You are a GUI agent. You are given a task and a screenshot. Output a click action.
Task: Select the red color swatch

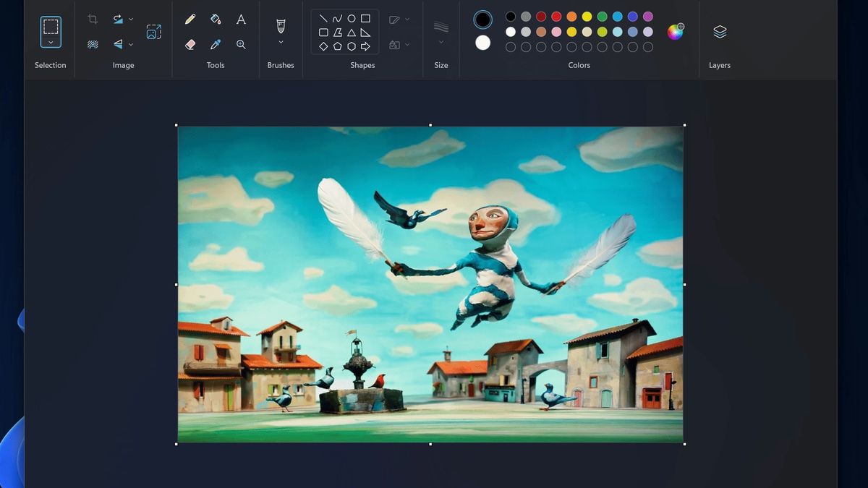[555, 15]
